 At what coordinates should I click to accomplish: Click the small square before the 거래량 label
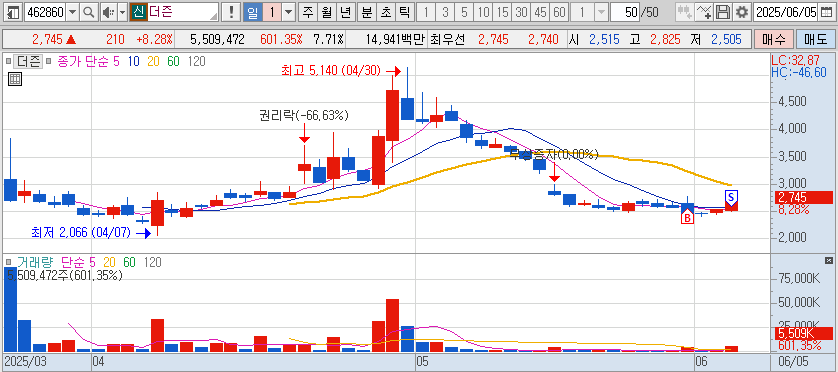point(9,262)
